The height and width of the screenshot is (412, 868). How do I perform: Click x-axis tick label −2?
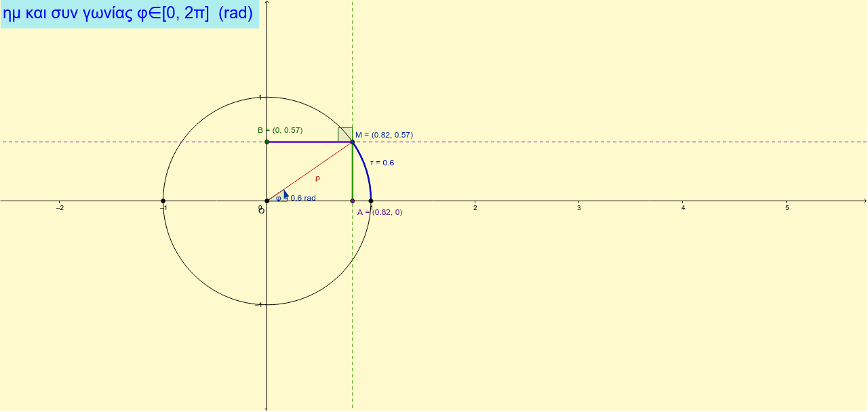(x=60, y=207)
